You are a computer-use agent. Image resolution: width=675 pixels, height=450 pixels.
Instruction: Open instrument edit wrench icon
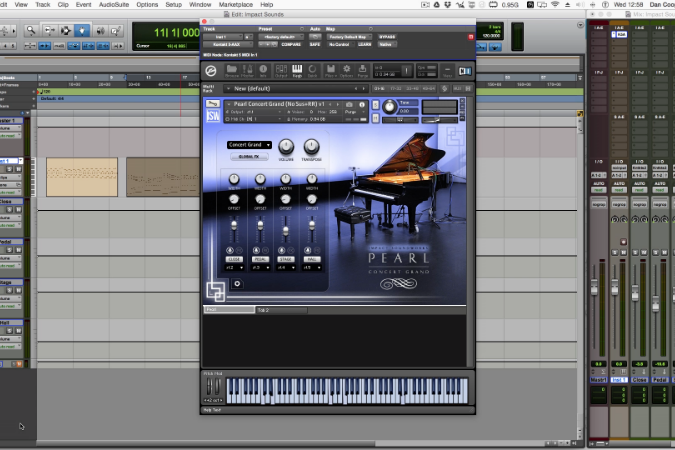pos(212,104)
